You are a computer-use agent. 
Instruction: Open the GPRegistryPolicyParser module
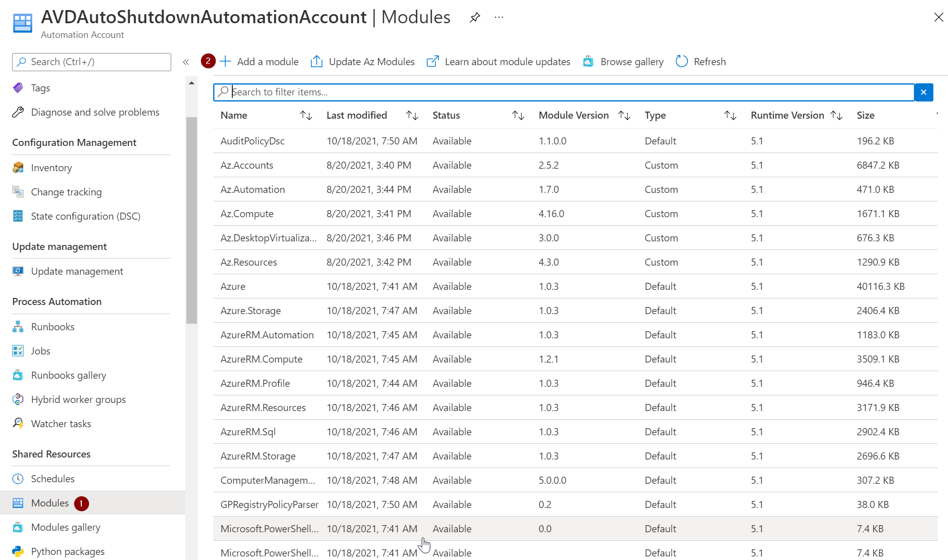coord(269,504)
